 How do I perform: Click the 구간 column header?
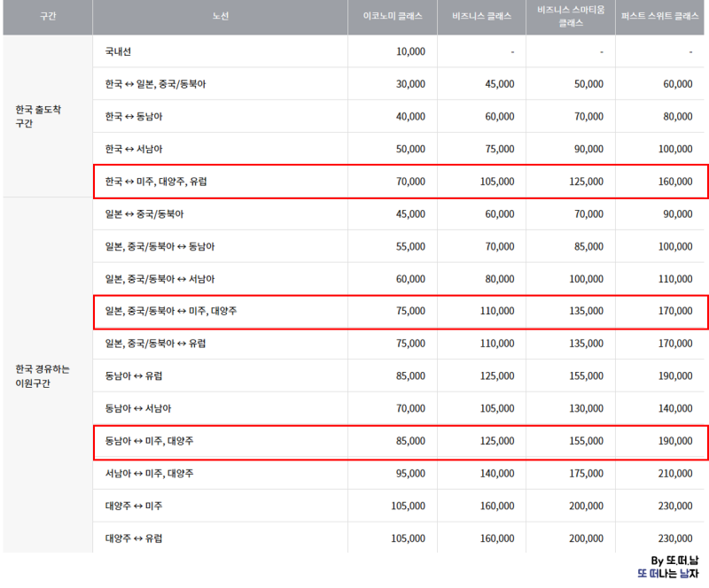point(48,16)
